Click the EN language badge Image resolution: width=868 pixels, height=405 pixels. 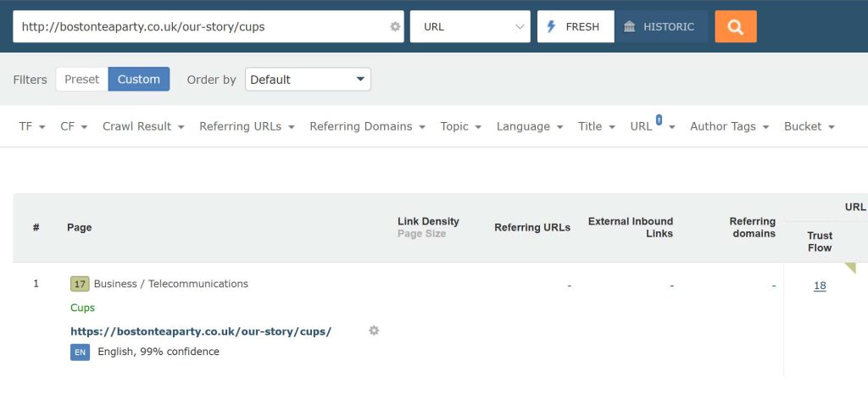(x=80, y=352)
